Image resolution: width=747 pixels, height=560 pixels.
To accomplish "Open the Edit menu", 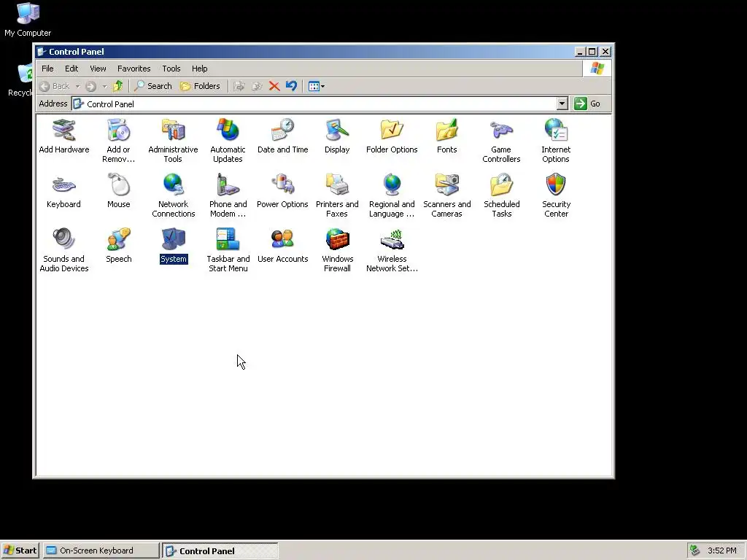I will (71, 69).
